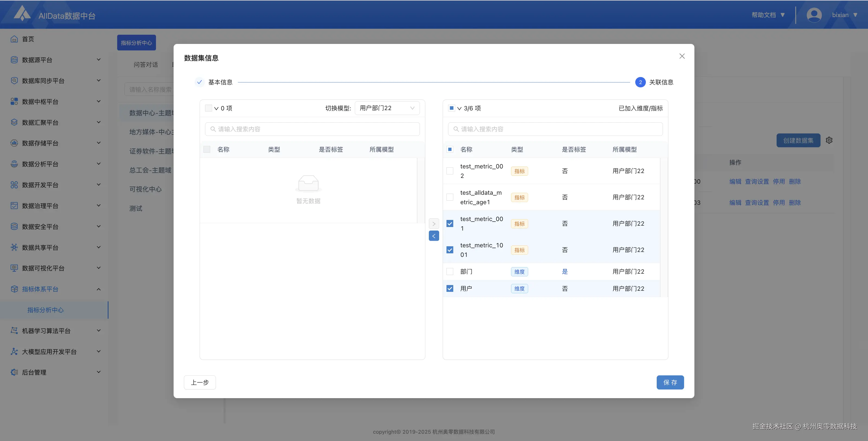This screenshot has width=868, height=441.
Task: Check the test_metric_002 row checkbox
Action: [x=450, y=171]
